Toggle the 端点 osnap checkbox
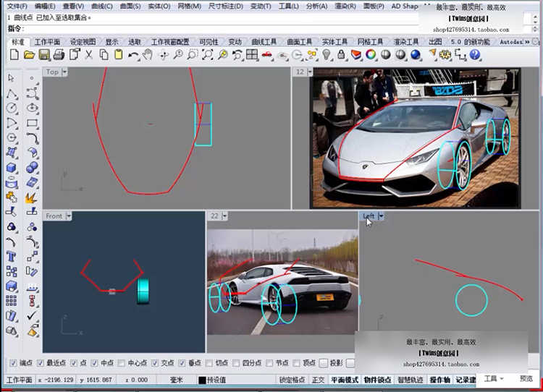 click(x=12, y=364)
